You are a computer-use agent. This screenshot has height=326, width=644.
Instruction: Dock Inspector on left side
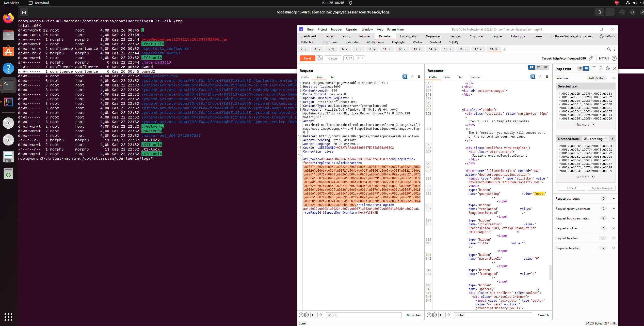(580, 68)
